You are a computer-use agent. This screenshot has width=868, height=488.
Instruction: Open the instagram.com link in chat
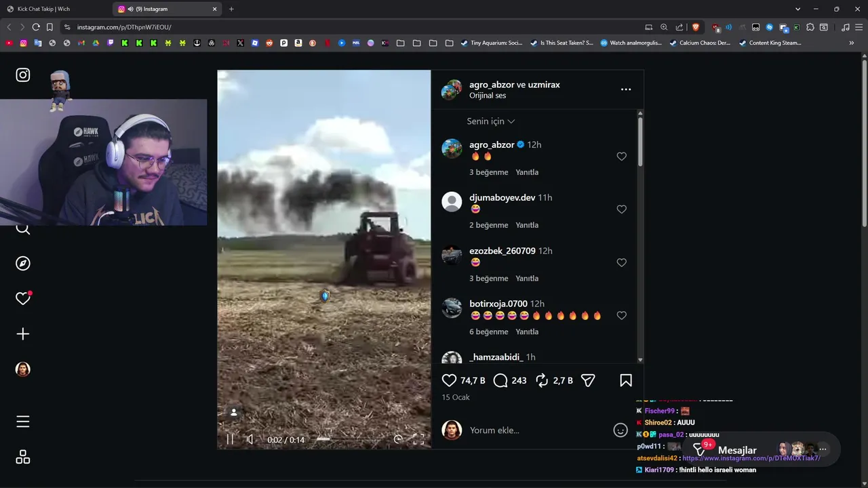pos(751,458)
